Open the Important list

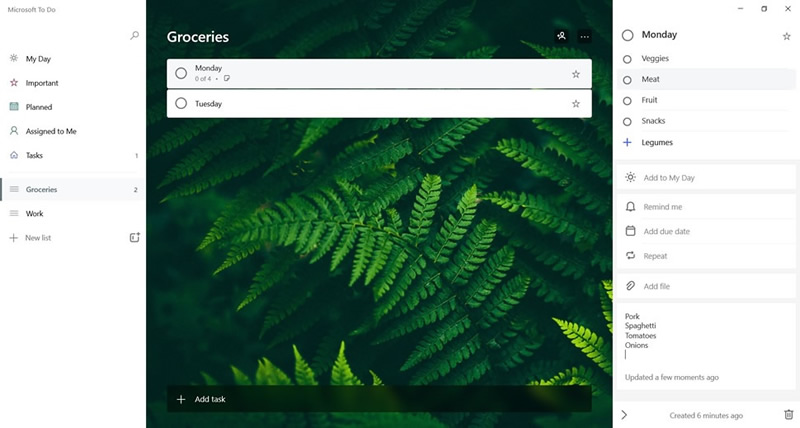[x=72, y=83]
